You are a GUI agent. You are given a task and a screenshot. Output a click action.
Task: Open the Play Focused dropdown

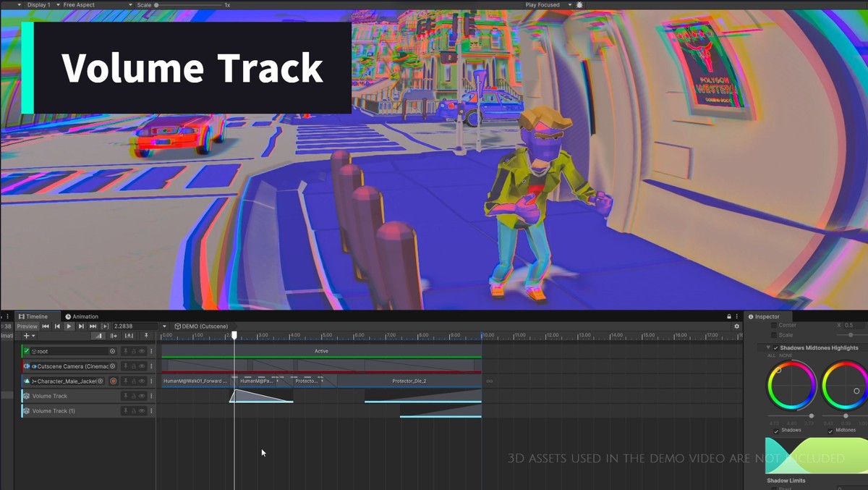pos(548,4)
